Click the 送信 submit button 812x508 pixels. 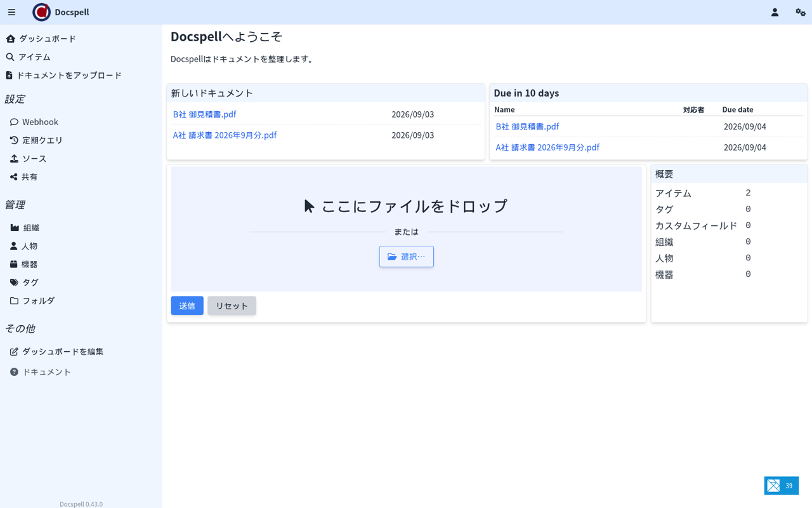click(x=187, y=305)
